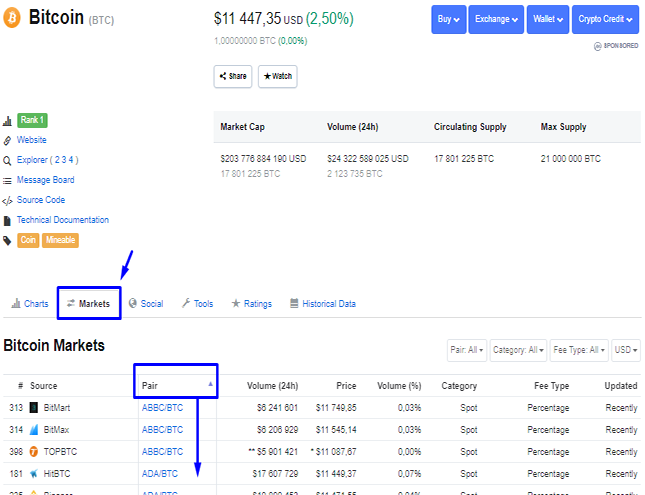
Task: Click the bar chart rank icon
Action: click(7, 121)
